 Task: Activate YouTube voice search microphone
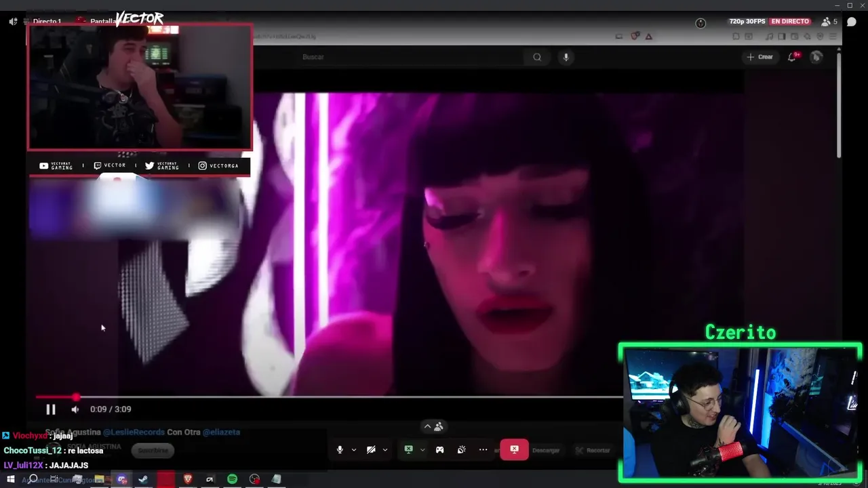pos(566,57)
